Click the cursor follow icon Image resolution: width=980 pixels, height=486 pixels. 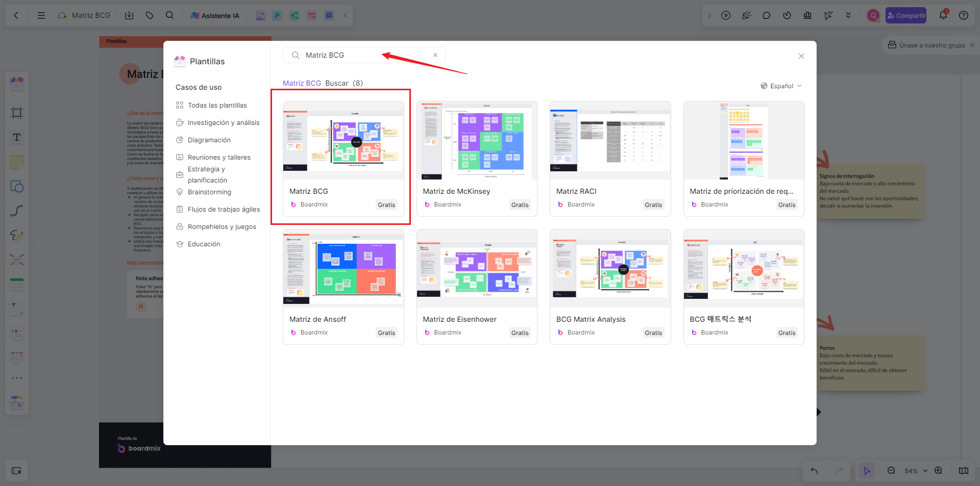[x=828, y=15]
